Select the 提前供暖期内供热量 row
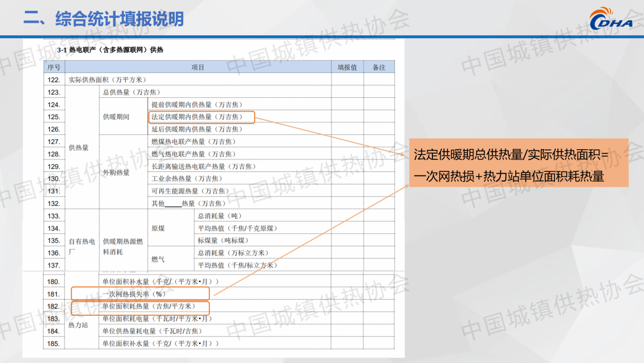 197,104
